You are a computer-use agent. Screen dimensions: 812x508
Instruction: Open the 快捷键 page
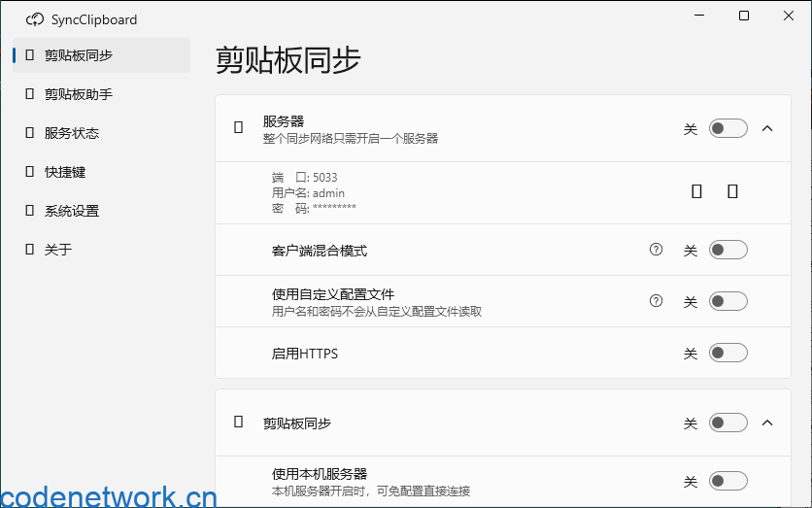[x=101, y=172]
